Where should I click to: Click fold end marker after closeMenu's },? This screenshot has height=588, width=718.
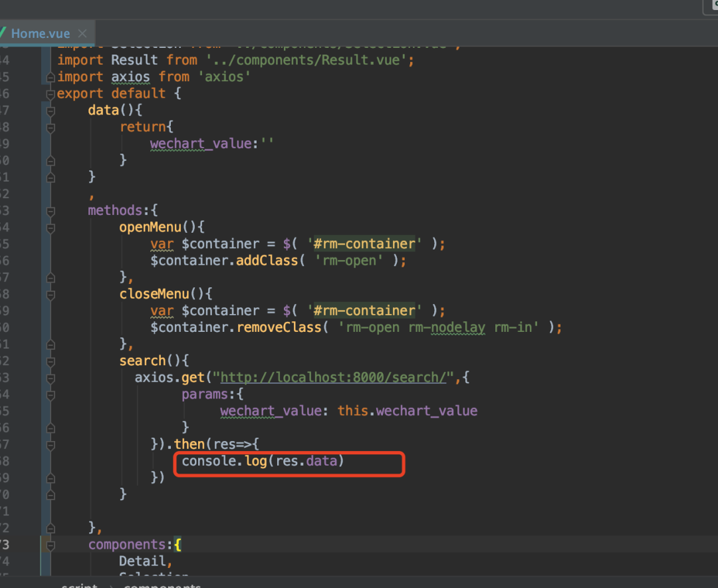point(51,345)
